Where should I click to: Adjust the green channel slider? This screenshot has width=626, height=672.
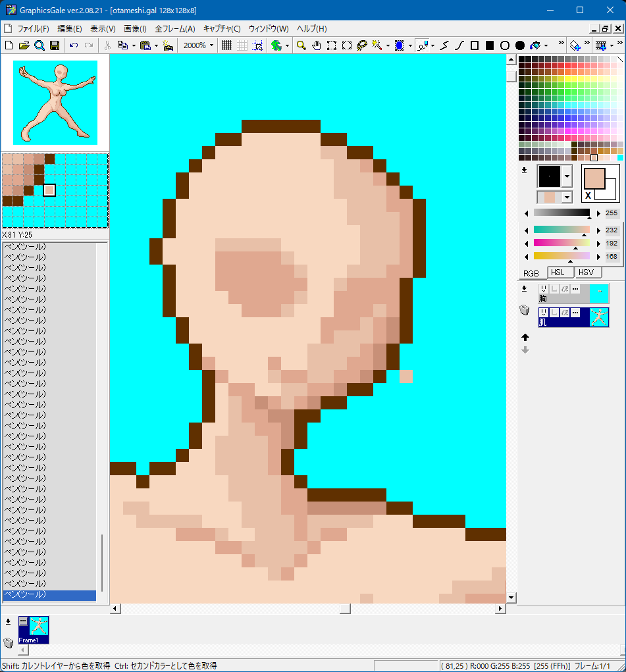tap(561, 244)
